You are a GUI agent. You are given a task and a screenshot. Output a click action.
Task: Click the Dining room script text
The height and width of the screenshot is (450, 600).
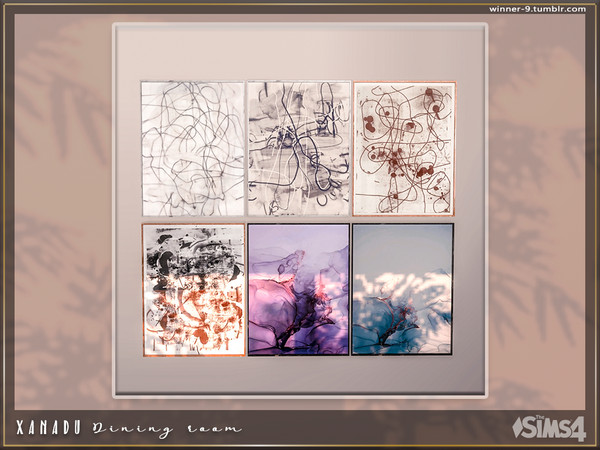[x=167, y=429]
